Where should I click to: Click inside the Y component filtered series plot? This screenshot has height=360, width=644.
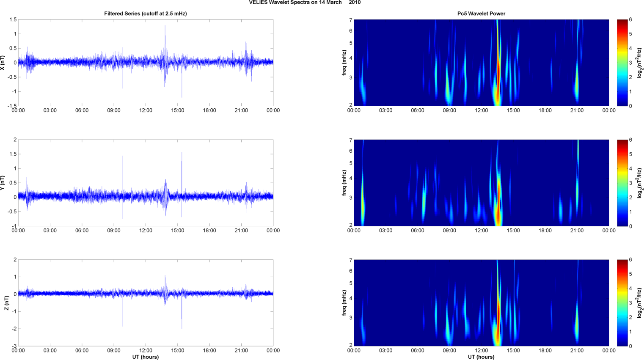pyautogui.click(x=146, y=183)
